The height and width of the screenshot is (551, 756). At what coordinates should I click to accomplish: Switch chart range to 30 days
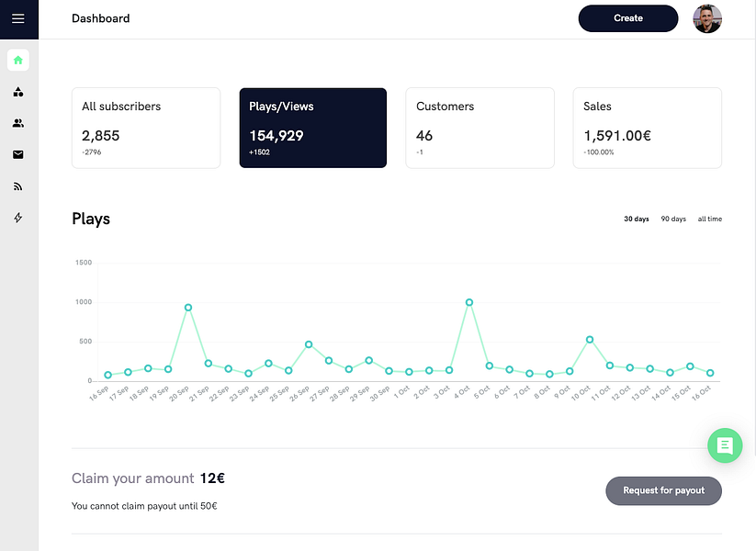pos(637,219)
